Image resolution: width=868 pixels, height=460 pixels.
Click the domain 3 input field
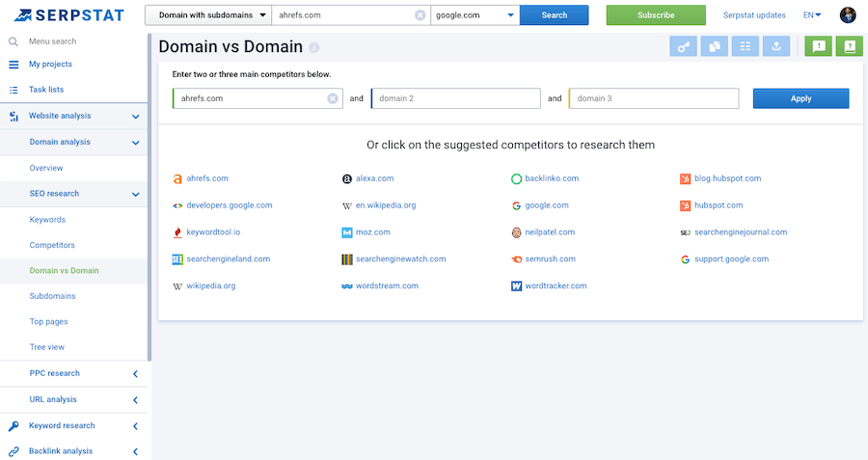click(654, 98)
